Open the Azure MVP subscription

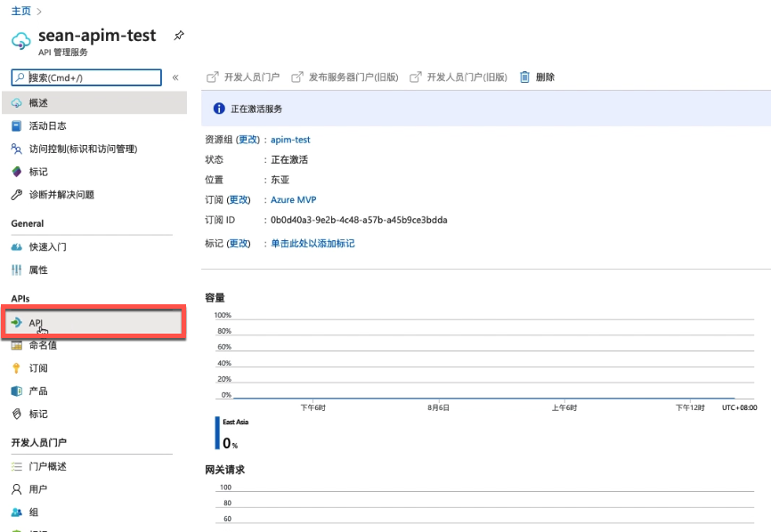click(293, 199)
